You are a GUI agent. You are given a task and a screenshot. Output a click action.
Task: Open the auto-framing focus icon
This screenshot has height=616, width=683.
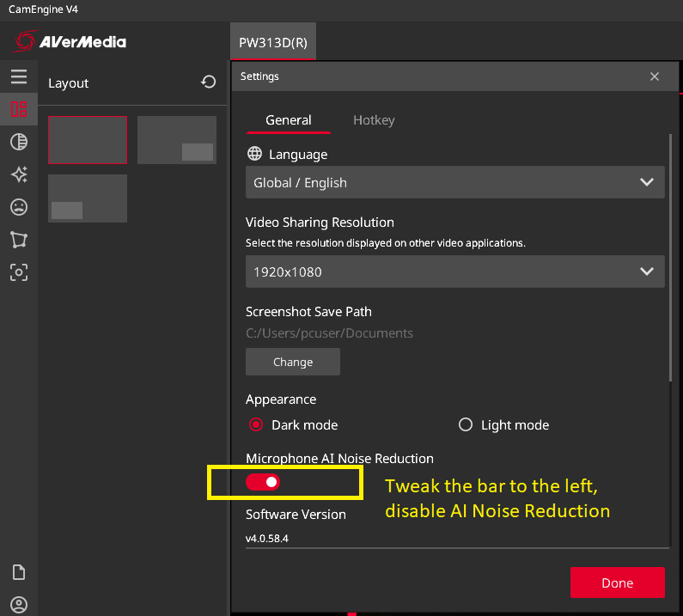19,272
